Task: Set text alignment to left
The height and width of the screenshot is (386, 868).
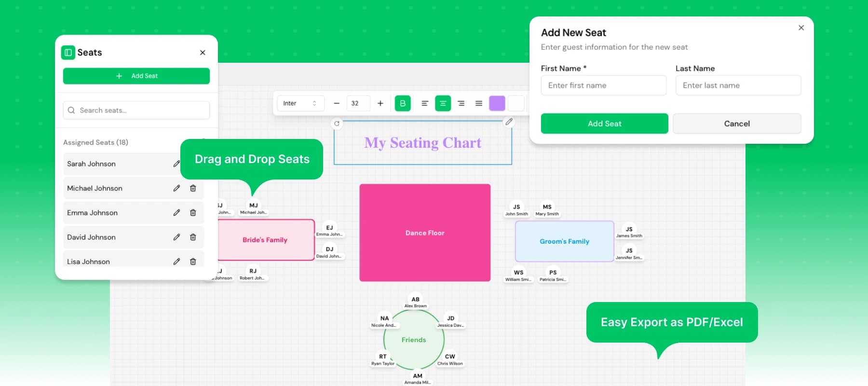Action: (x=425, y=103)
